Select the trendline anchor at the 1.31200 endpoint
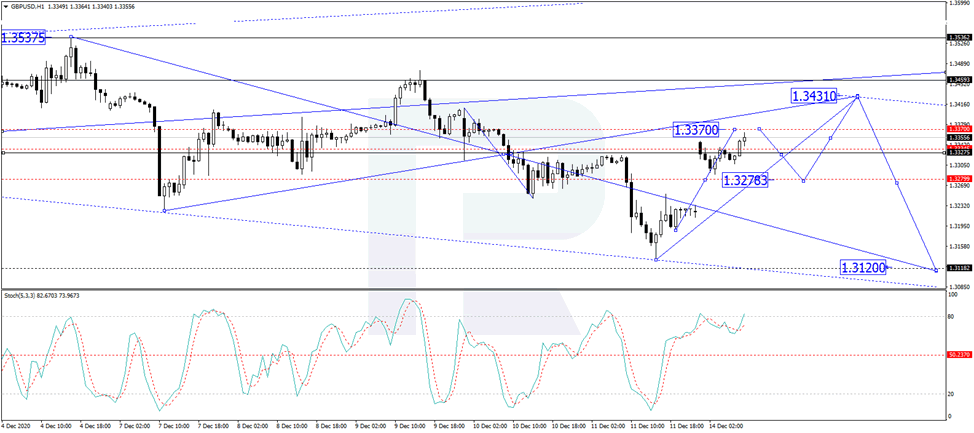 coord(935,270)
